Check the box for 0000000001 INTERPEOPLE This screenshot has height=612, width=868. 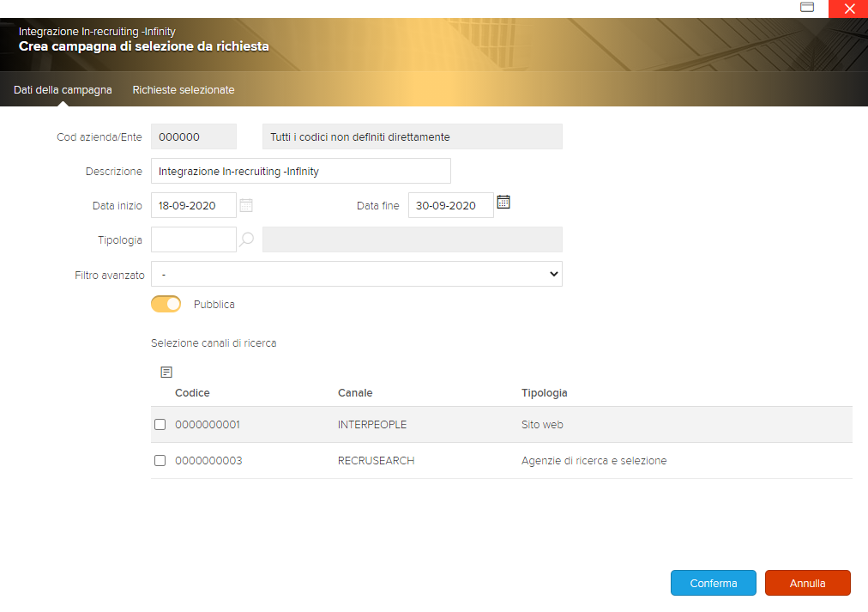tap(160, 424)
